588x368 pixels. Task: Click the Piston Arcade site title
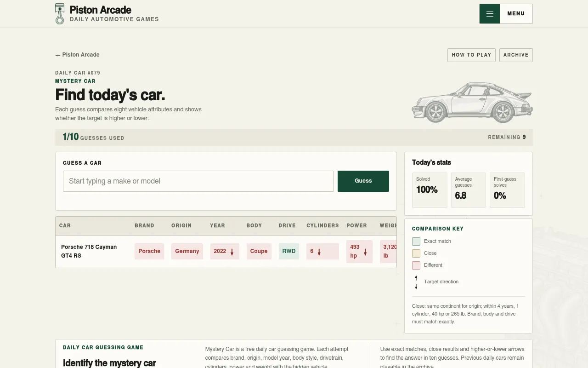coord(101,10)
